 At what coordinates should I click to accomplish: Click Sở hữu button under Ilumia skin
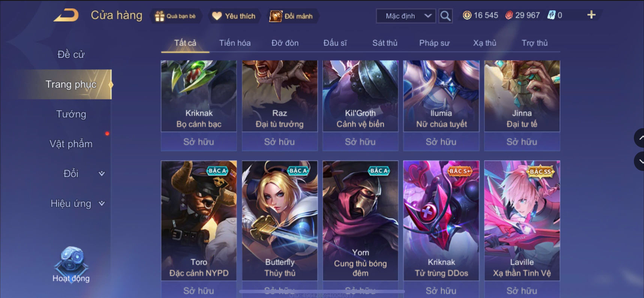point(441,142)
